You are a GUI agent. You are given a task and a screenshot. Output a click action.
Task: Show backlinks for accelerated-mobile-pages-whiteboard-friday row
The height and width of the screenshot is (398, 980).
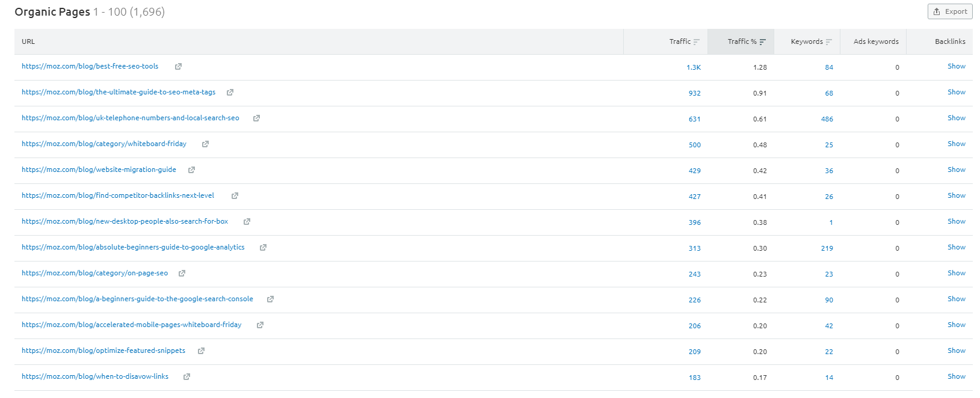tap(957, 325)
